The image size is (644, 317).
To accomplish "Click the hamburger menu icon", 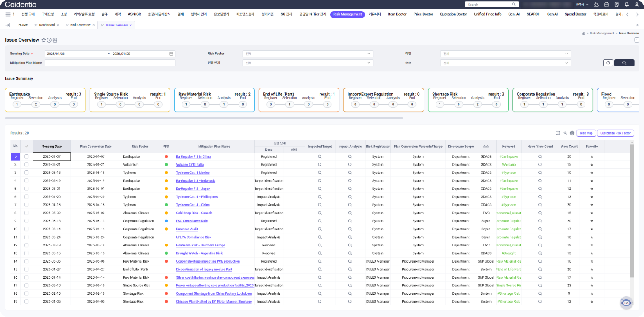I will tap(8, 14).
